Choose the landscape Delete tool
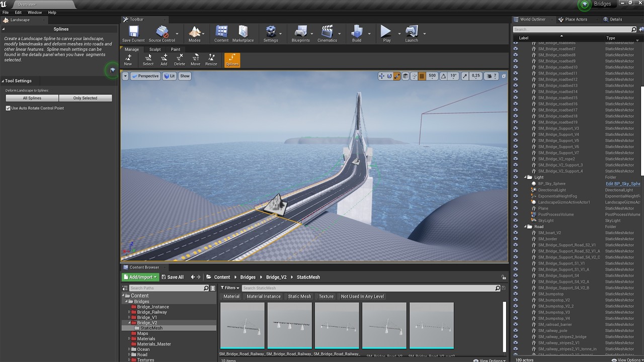The height and width of the screenshot is (362, 644). point(180,60)
